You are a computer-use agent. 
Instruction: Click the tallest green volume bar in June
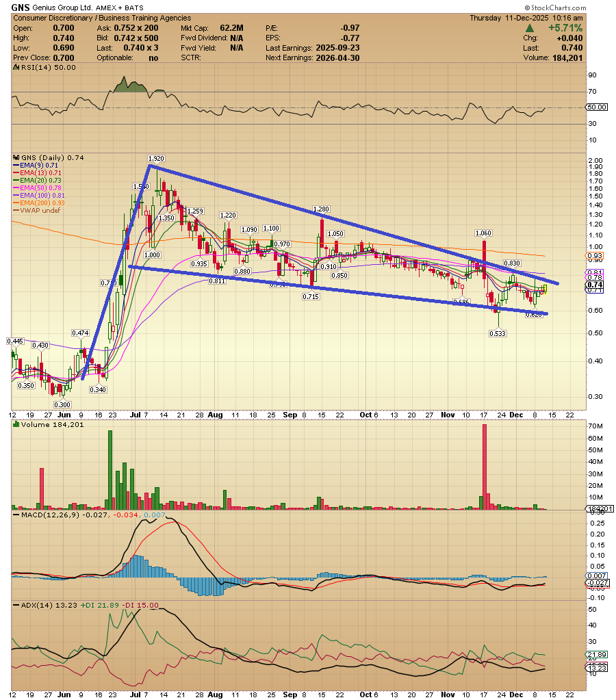[x=110, y=470]
